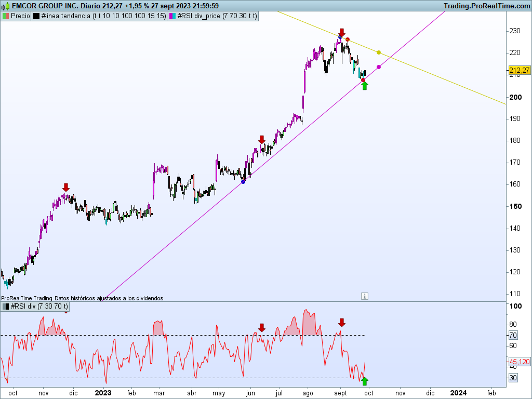Image resolution: width=532 pixels, height=399 pixels.
Task: Select the magenta dot on the rising trendline near October
Action: (379, 67)
